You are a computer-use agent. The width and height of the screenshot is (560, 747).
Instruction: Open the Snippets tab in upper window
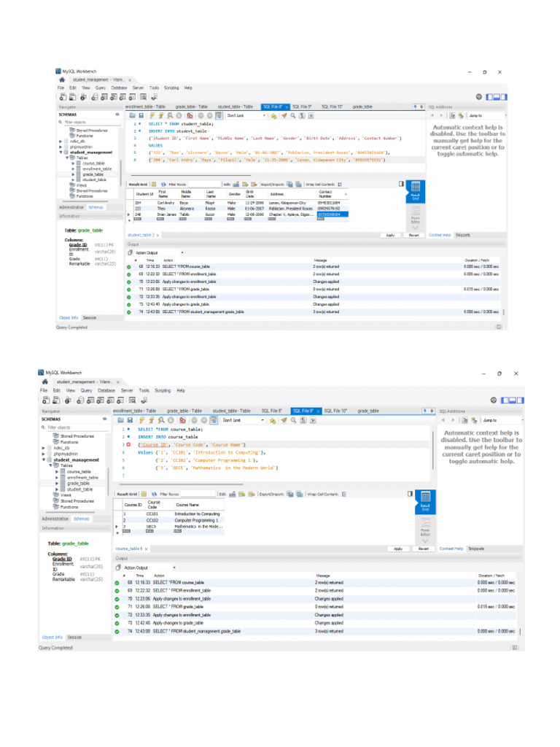pyautogui.click(x=463, y=236)
